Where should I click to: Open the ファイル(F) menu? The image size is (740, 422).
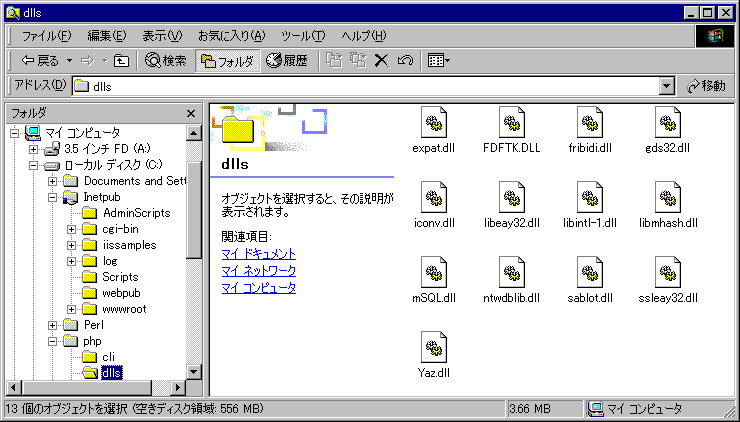tap(46, 35)
